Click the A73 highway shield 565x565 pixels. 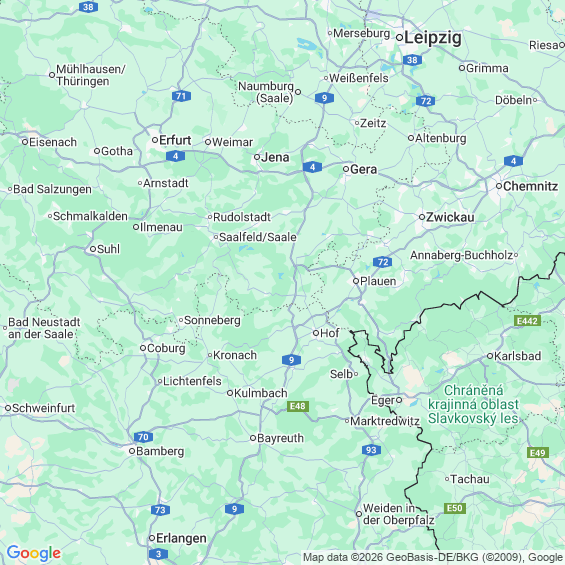[x=160, y=510]
